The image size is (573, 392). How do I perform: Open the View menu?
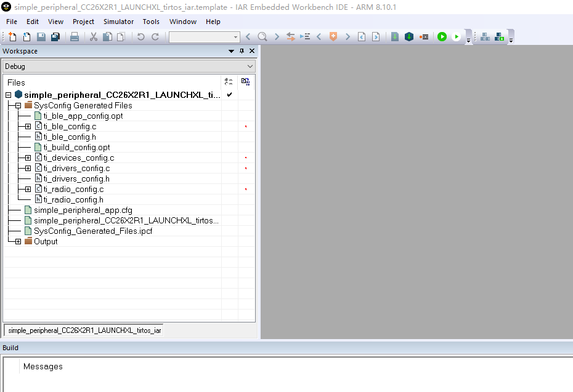pos(55,22)
